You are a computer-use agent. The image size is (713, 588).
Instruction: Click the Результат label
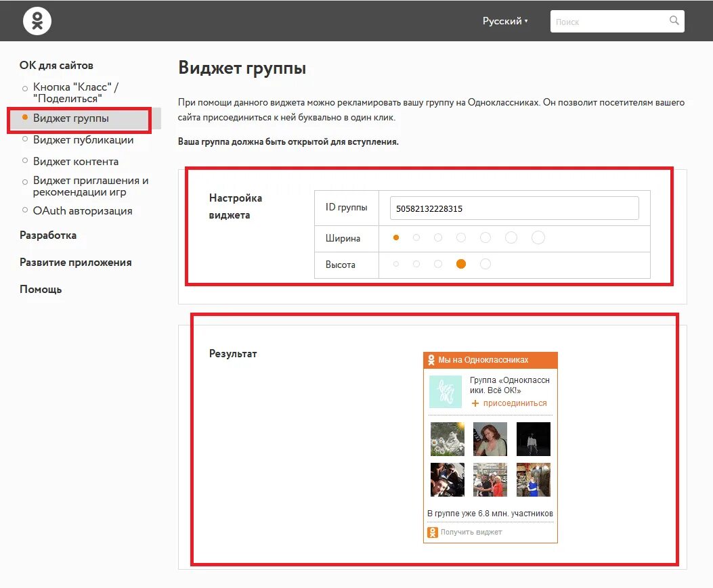(x=233, y=353)
